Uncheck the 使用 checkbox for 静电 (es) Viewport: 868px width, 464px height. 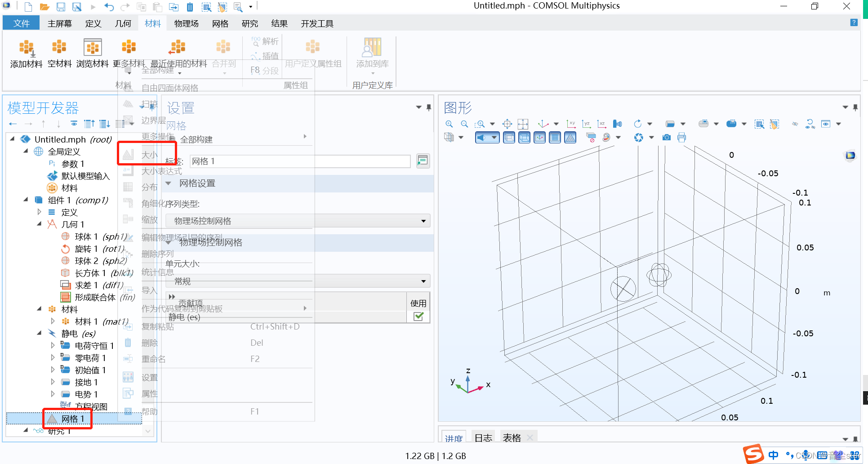tap(418, 317)
